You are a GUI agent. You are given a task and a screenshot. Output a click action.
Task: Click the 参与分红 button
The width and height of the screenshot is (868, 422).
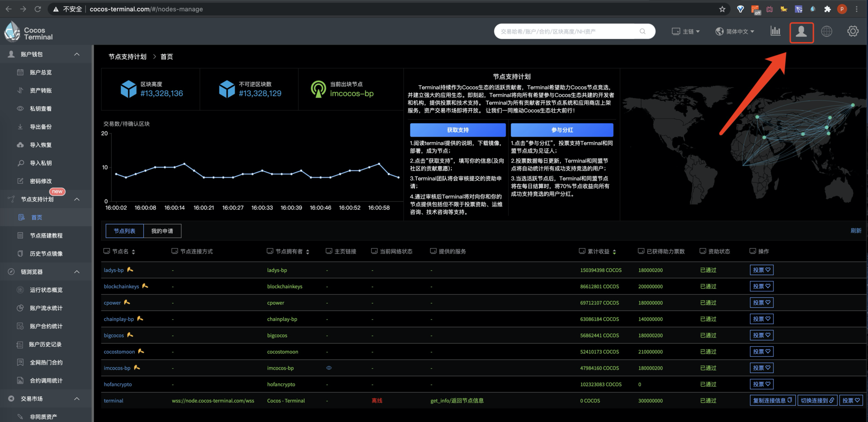point(562,130)
